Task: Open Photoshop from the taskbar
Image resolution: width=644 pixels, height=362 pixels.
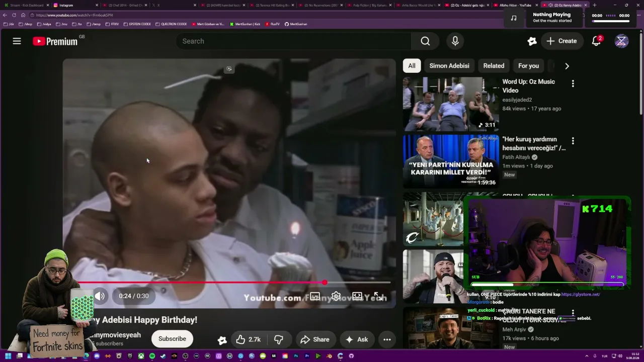Action: tap(296, 356)
